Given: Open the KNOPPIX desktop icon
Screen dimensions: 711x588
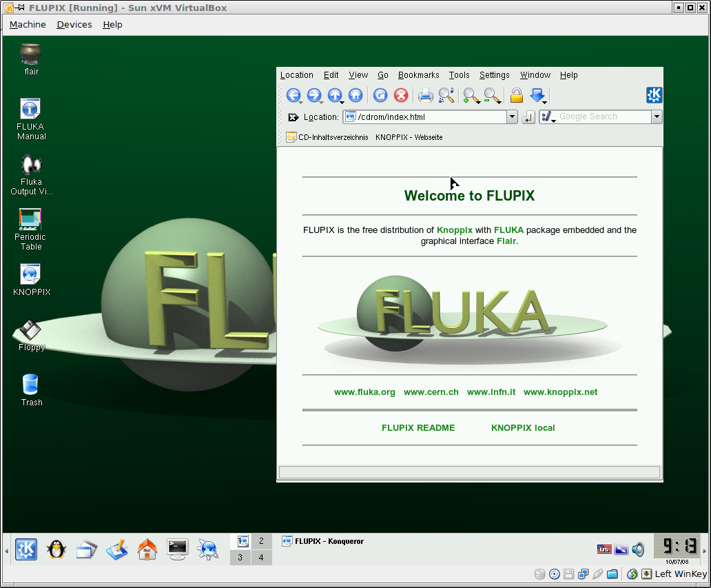Looking at the screenshot, I should tap(31, 280).
